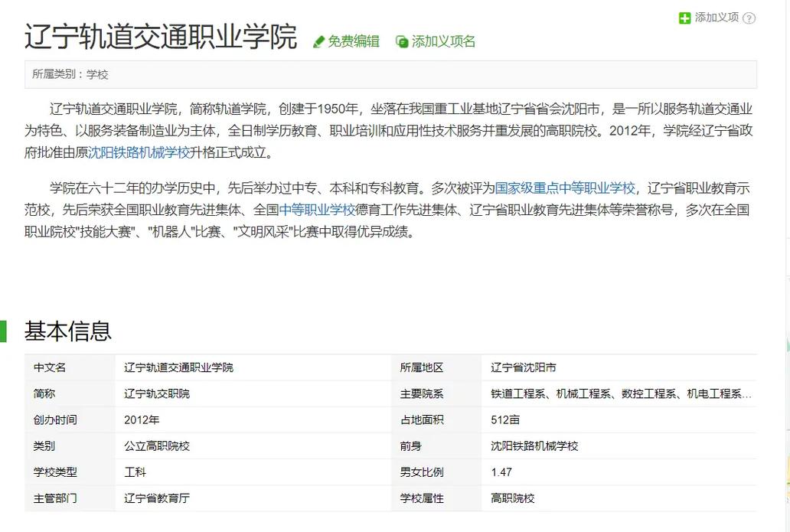Viewport: 790px width, 532px height.
Task: Click the 1.47 table value
Action: (x=501, y=472)
